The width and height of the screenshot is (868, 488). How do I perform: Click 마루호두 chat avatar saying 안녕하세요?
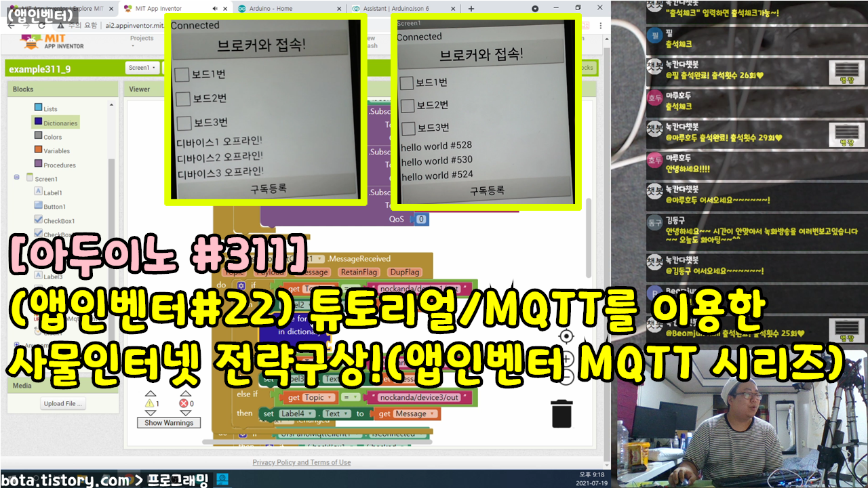point(654,160)
